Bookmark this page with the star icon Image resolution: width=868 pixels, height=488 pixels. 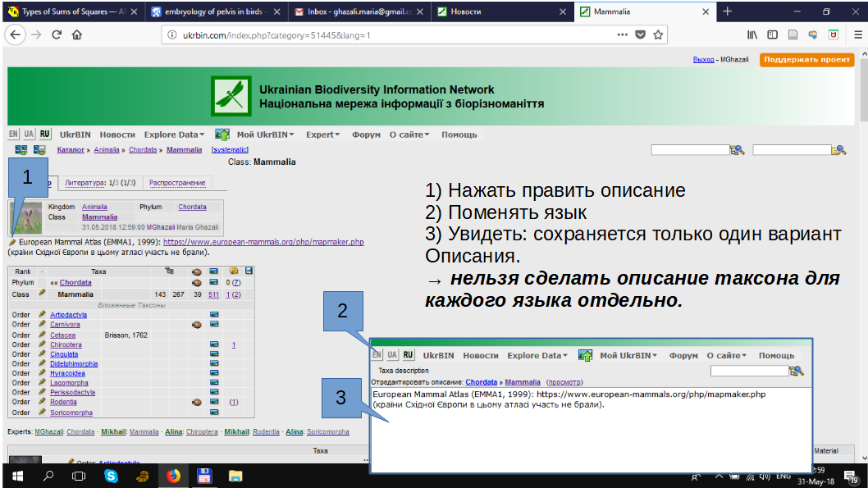tap(658, 35)
